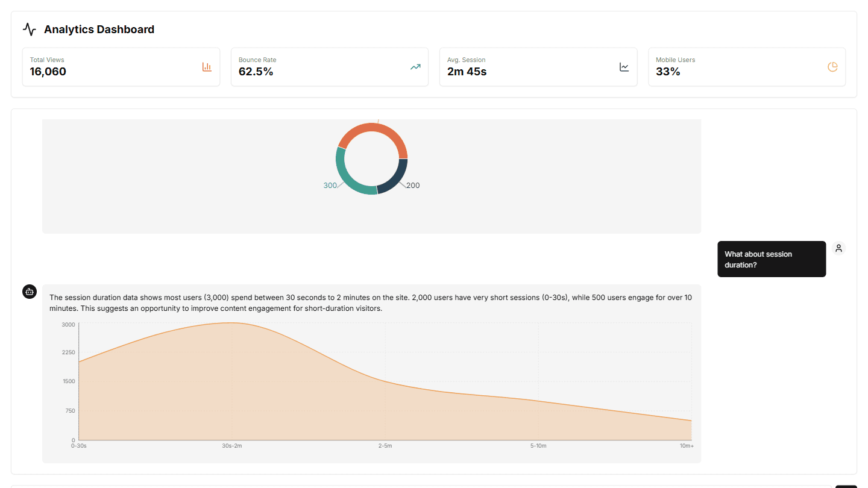
Task: Click the bar chart icon on Total Views card
Action: (x=207, y=67)
